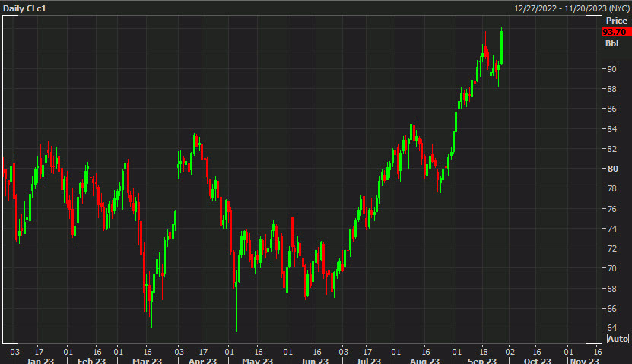Click the Apr 23 month label
This screenshot has width=632, height=364.
(202, 360)
